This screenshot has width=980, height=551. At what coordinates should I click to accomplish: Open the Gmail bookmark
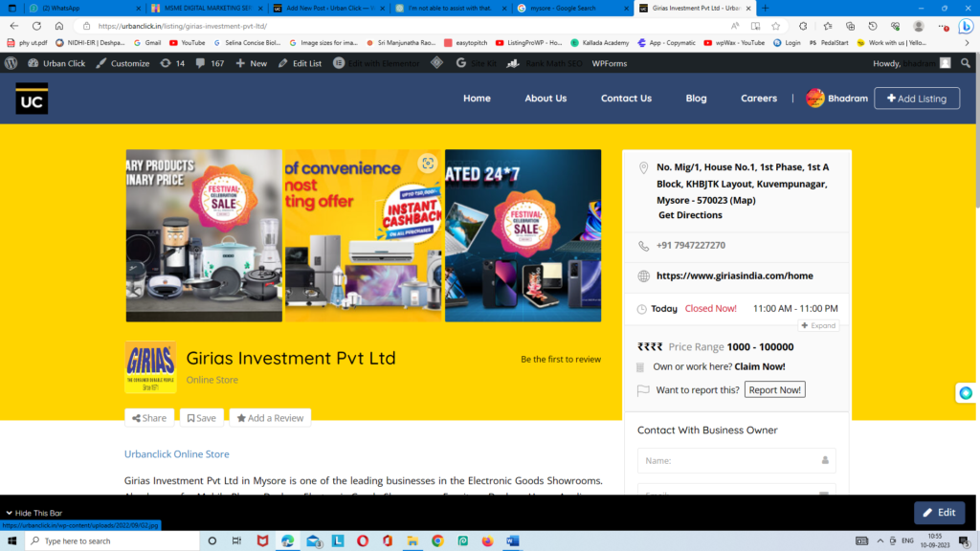[147, 43]
